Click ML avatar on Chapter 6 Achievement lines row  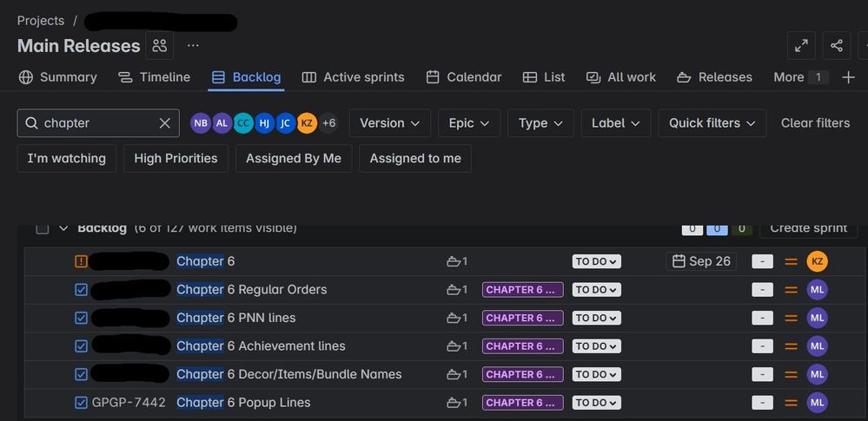(x=817, y=345)
